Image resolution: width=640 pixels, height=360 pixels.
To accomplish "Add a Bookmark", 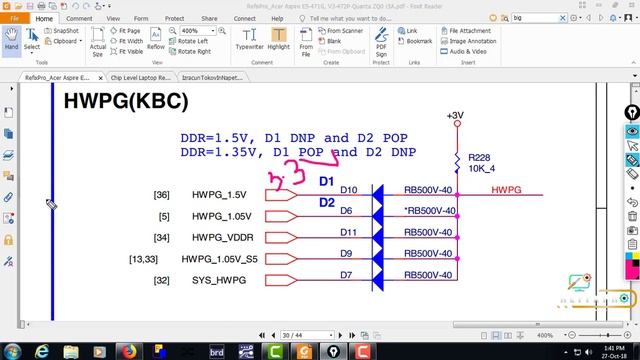I will (x=415, y=41).
